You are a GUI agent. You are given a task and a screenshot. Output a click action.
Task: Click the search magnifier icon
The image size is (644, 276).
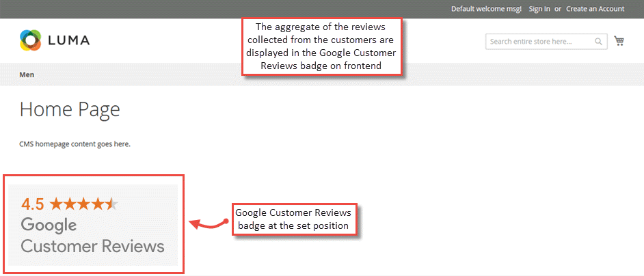[598, 42]
